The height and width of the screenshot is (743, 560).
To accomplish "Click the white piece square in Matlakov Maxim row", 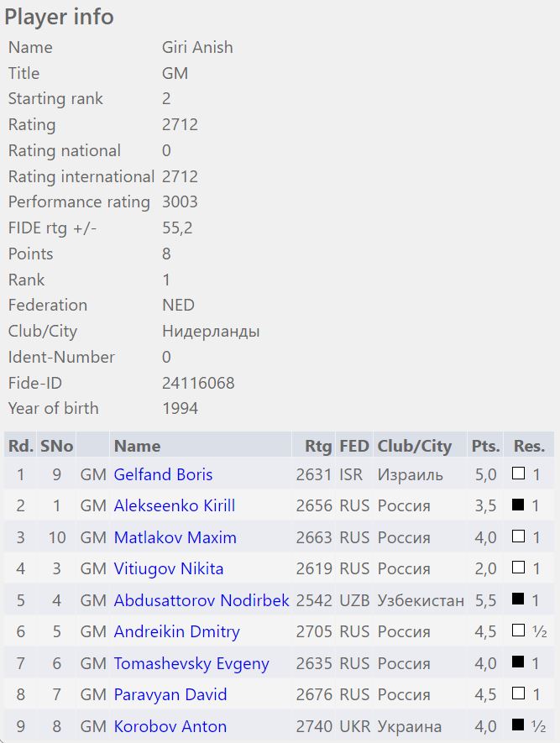I will point(519,537).
